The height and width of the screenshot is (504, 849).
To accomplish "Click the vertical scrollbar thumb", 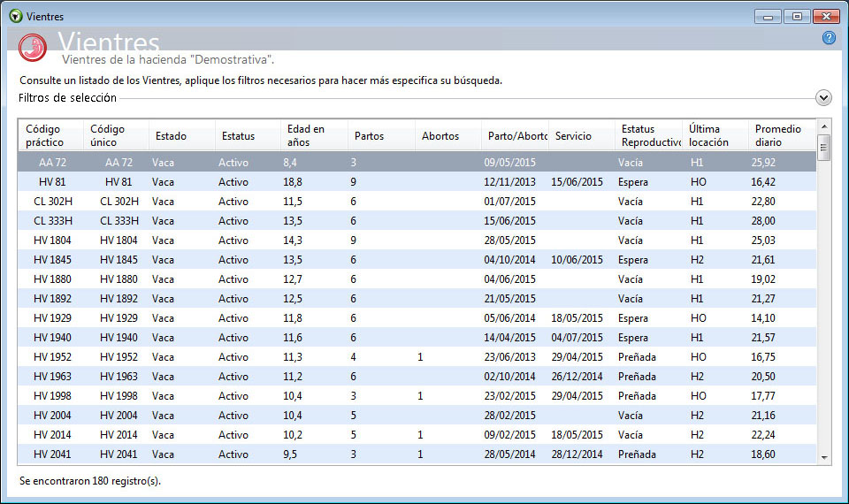I will 823,148.
